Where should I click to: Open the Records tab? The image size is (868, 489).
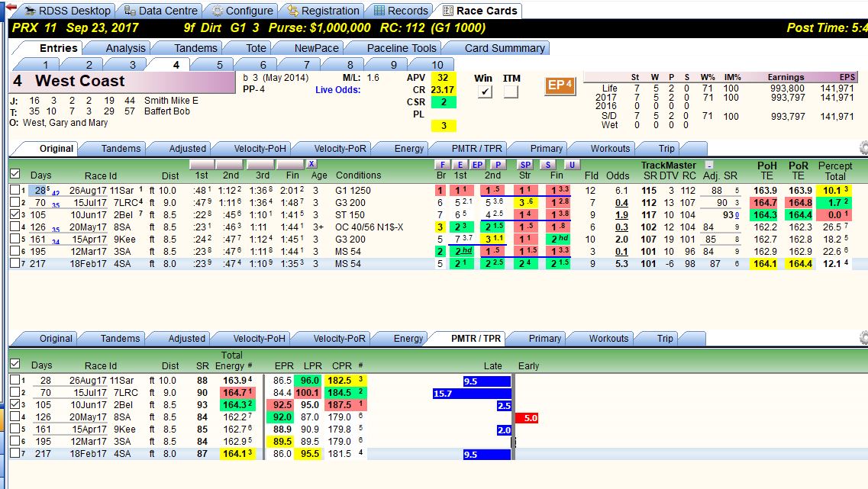tap(401, 11)
